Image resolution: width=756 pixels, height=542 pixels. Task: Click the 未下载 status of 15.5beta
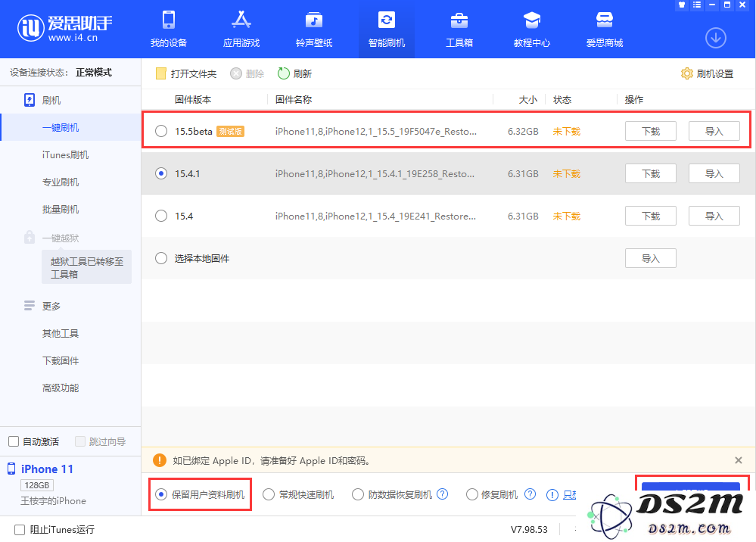[x=567, y=131]
